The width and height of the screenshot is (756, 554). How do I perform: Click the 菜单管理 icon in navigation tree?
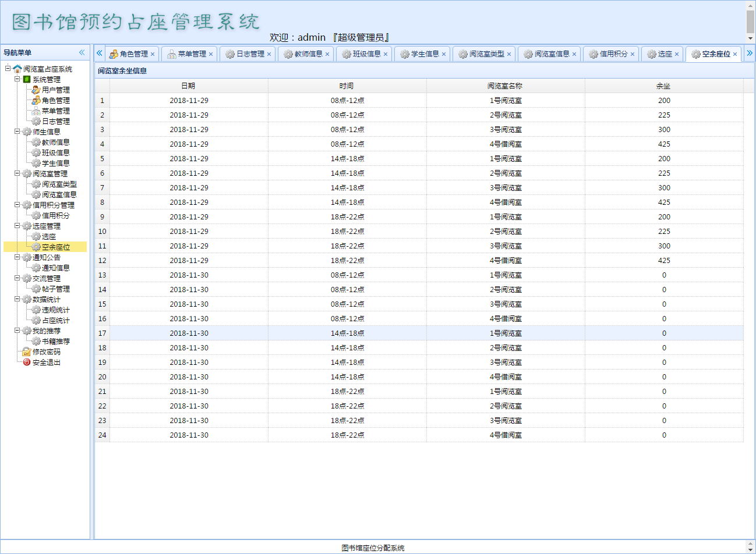click(36, 111)
